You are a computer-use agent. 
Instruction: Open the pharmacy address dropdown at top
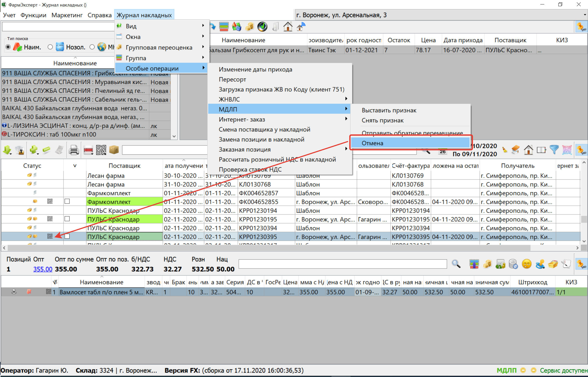click(585, 15)
